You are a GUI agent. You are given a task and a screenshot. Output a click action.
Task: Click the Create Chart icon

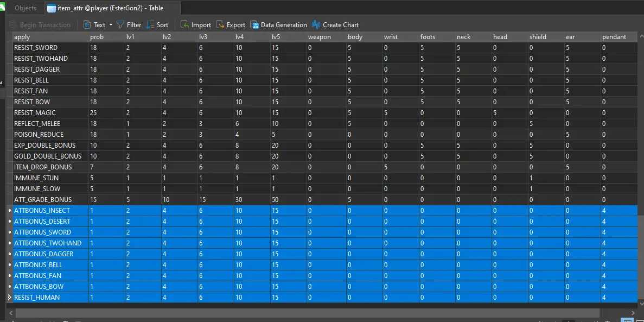click(316, 25)
